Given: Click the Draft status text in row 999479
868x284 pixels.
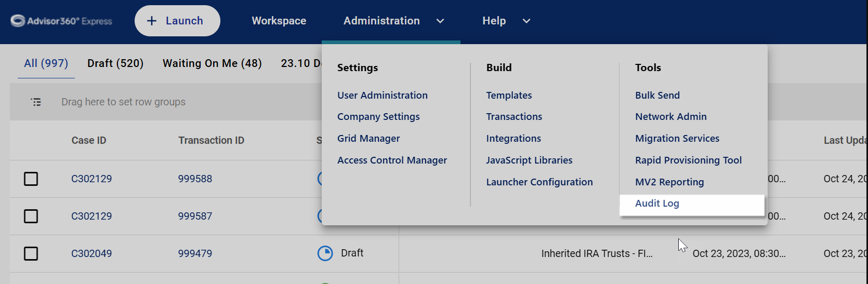Looking at the screenshot, I should [x=352, y=253].
